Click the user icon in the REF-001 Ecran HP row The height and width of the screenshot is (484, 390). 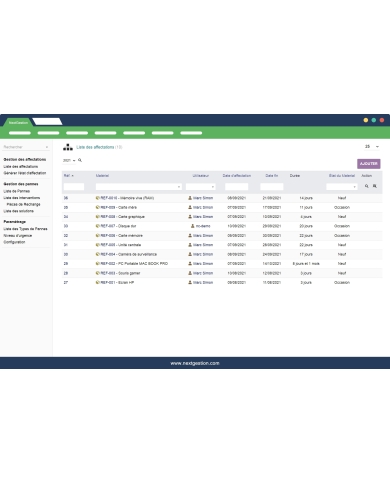(x=190, y=282)
